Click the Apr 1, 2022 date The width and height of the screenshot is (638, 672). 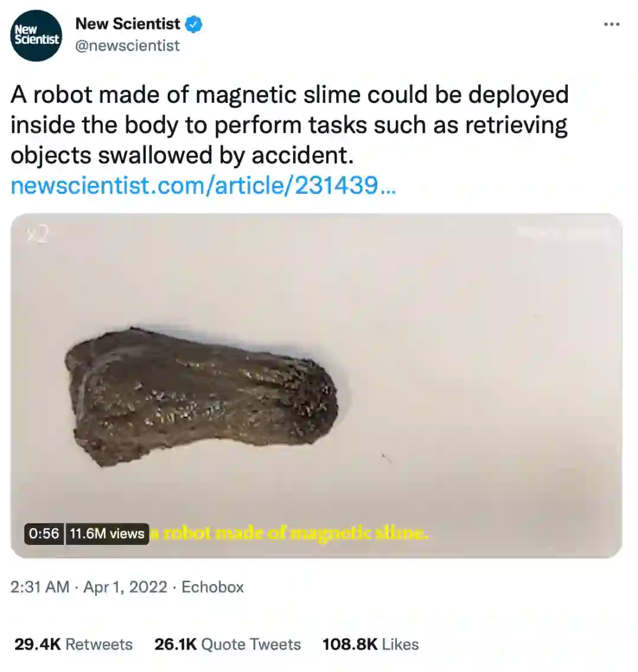[125, 587]
